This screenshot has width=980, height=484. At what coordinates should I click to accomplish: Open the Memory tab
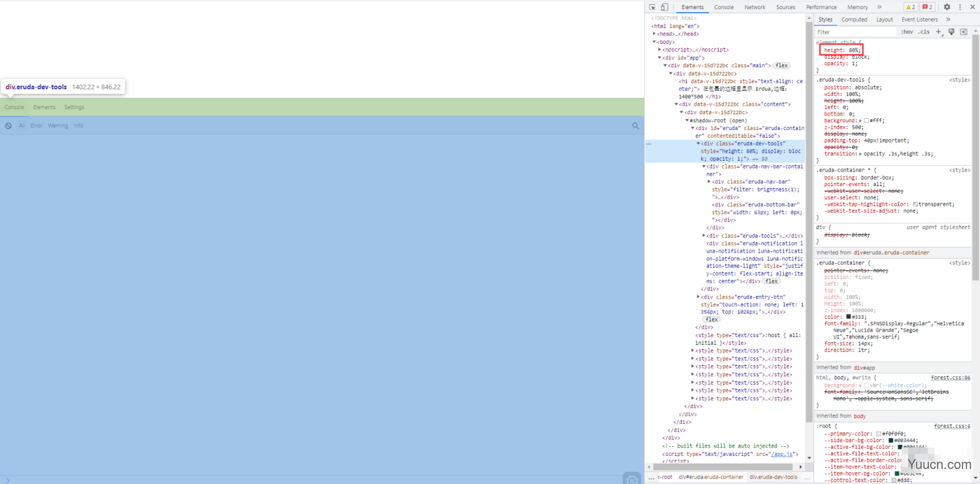pos(858,7)
